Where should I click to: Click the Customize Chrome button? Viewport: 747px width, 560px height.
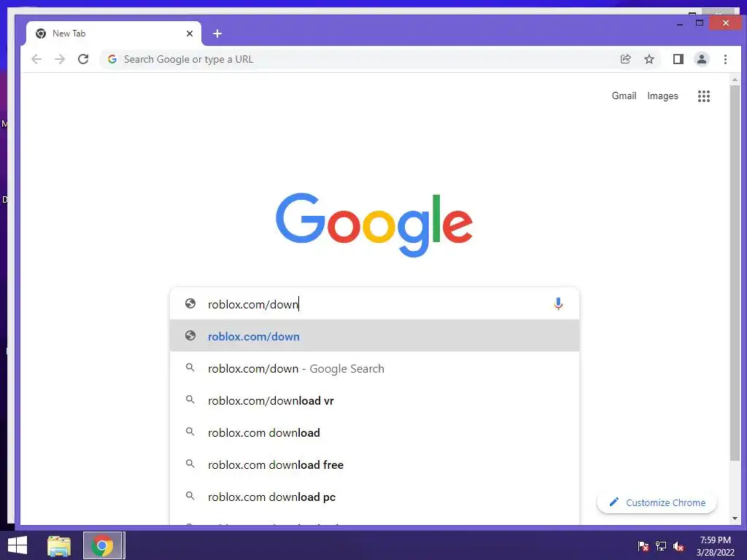pos(657,502)
